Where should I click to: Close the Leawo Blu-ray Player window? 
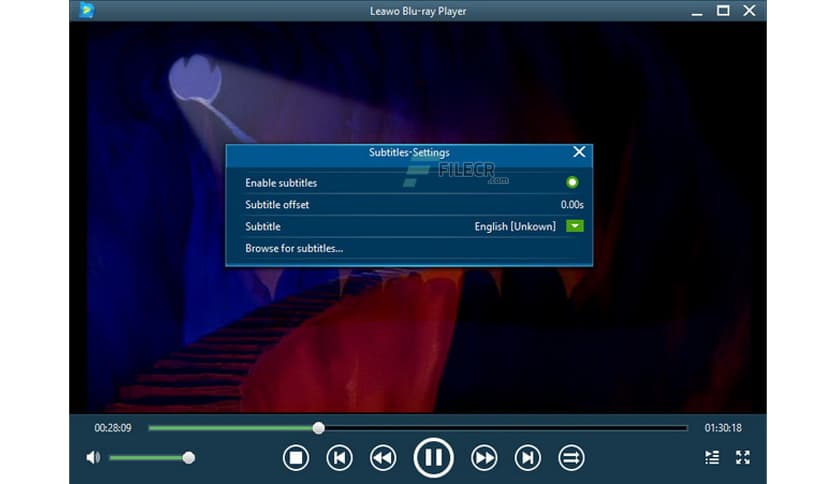[x=749, y=11]
